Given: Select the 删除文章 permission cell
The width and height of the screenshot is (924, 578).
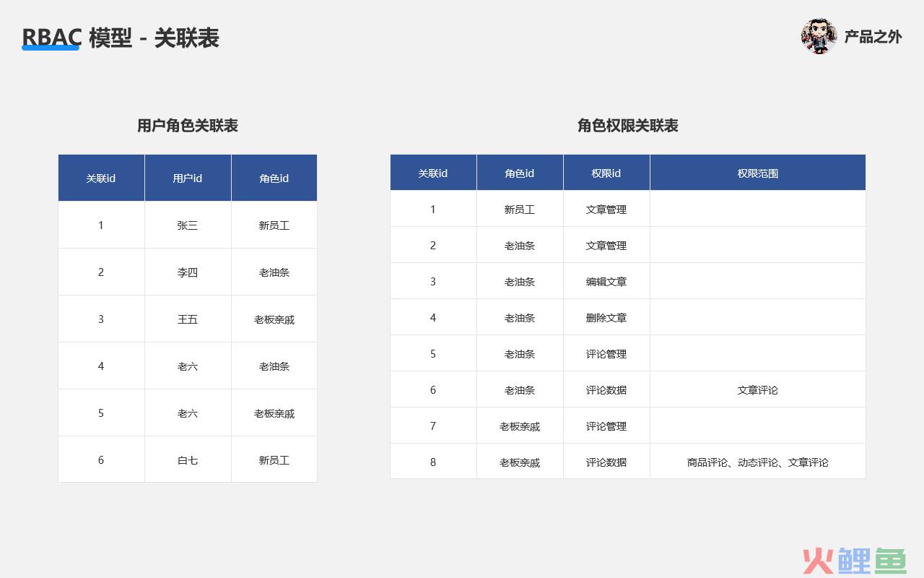Looking at the screenshot, I should tap(606, 318).
